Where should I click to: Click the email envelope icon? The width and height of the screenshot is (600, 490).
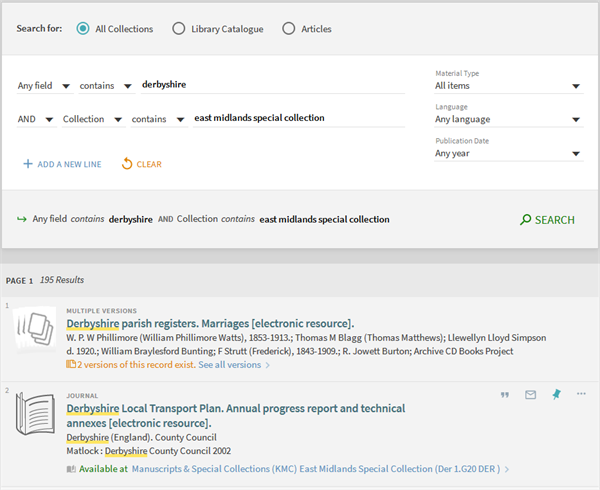coord(530,395)
